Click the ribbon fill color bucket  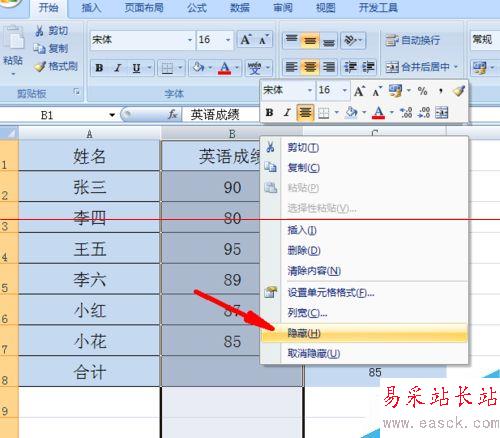pyautogui.click(x=198, y=68)
